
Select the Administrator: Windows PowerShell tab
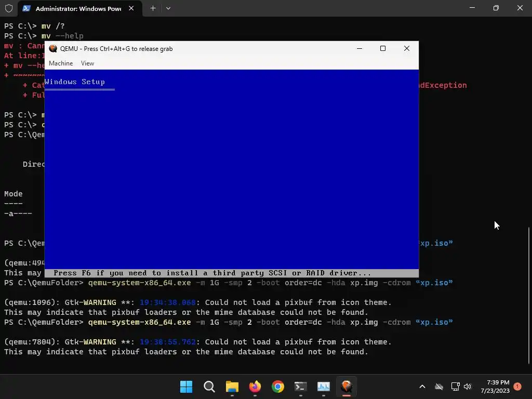tap(78, 8)
